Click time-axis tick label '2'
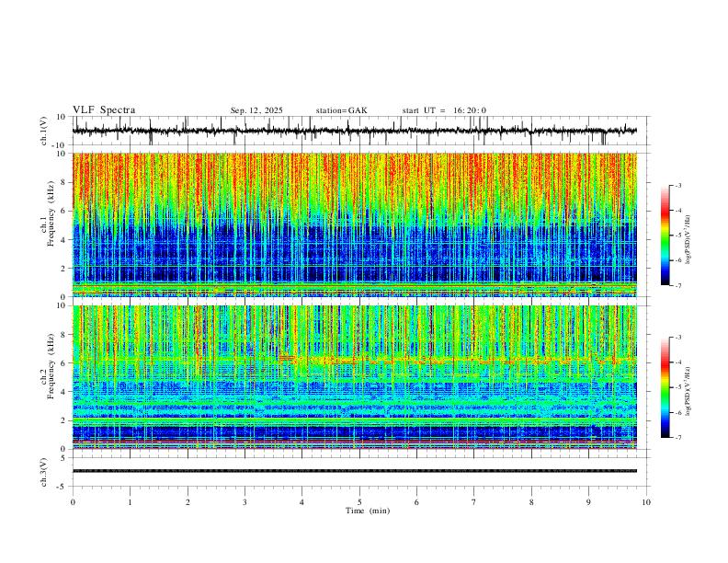Image resolution: width=728 pixels, height=563 pixels. tap(188, 502)
